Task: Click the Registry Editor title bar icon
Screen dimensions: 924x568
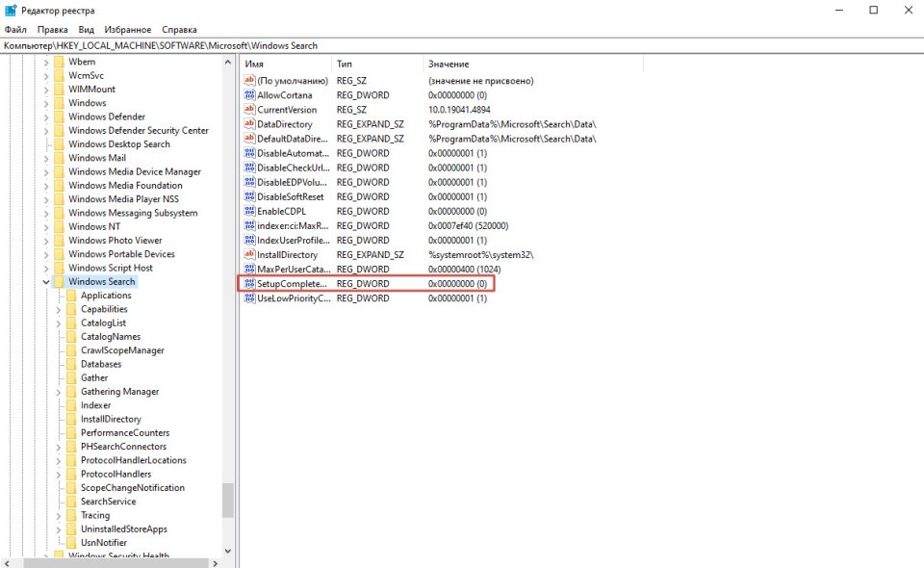Action: click(x=11, y=11)
